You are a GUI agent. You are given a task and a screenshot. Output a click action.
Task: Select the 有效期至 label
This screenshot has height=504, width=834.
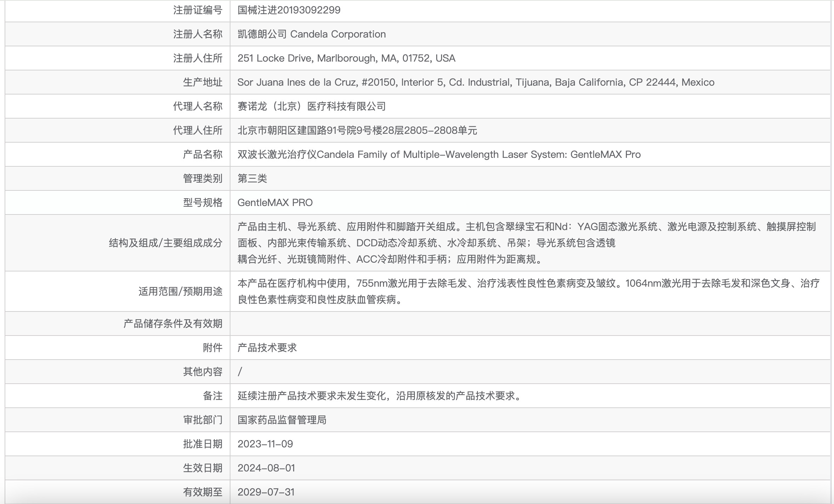tap(203, 492)
